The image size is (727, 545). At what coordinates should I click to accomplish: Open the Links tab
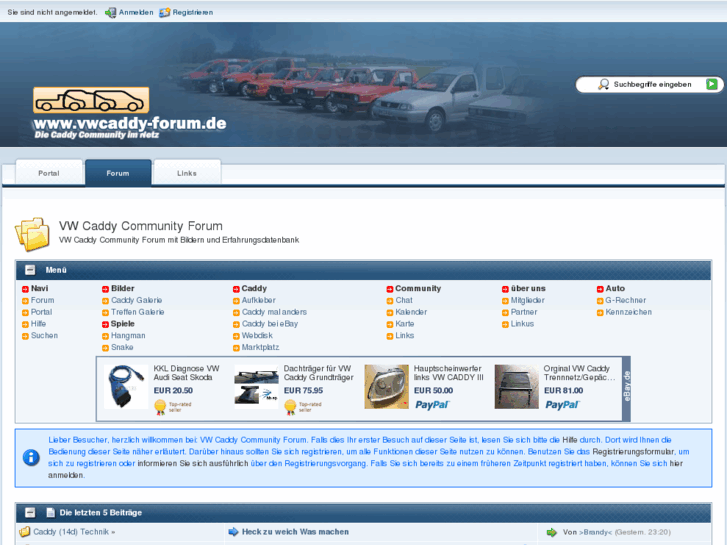(186, 173)
